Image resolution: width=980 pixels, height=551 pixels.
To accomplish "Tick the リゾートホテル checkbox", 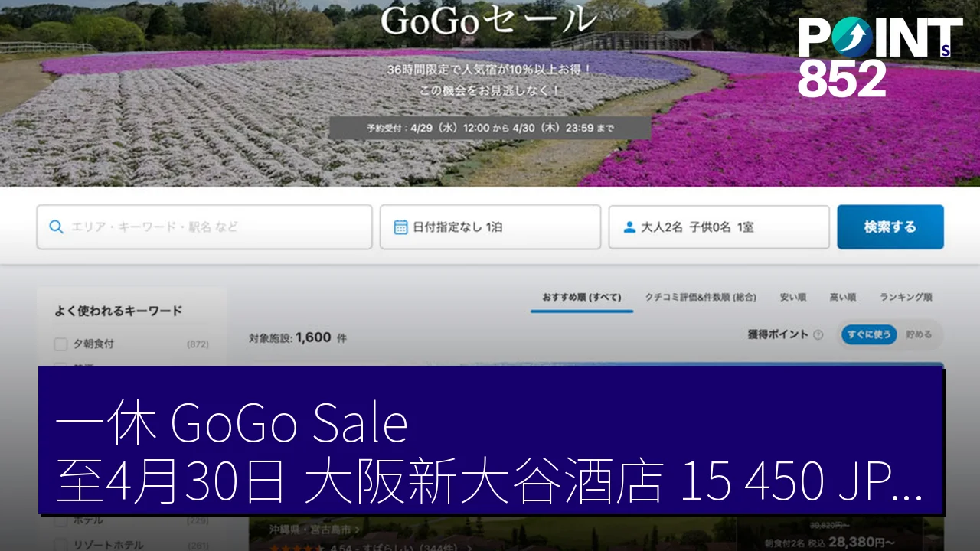I will pyautogui.click(x=60, y=544).
